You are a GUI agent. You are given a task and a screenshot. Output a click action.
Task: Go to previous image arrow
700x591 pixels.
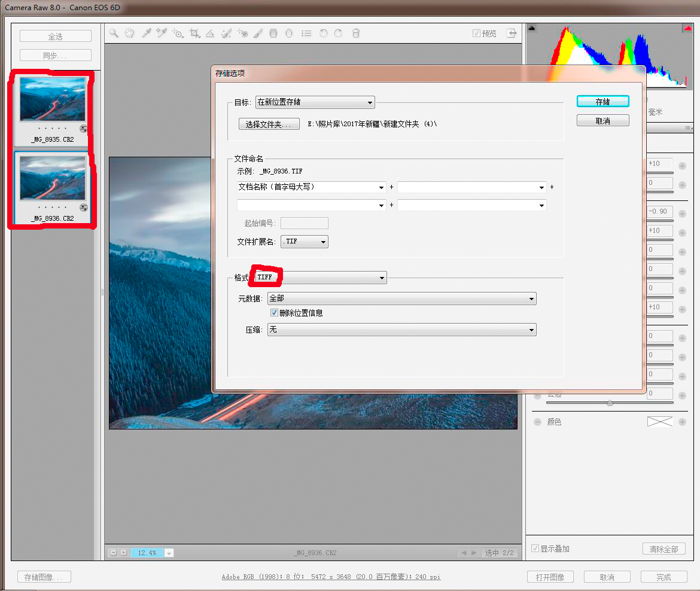point(464,553)
